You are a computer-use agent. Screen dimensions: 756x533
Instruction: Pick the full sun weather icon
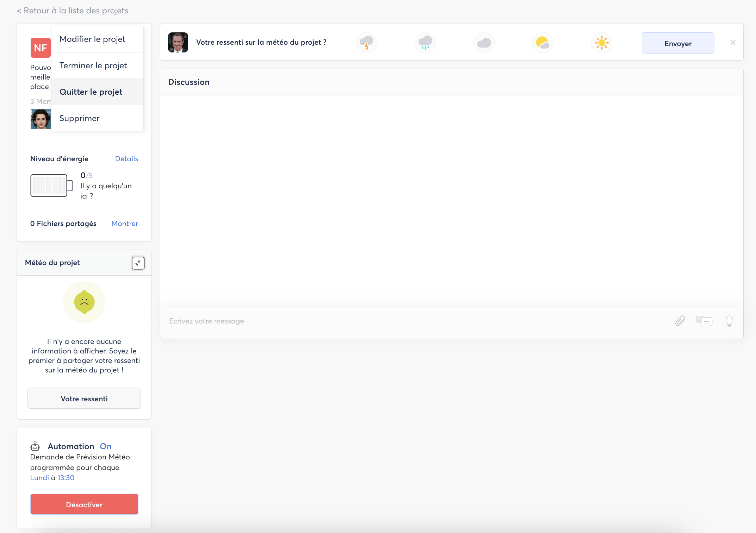pos(601,43)
